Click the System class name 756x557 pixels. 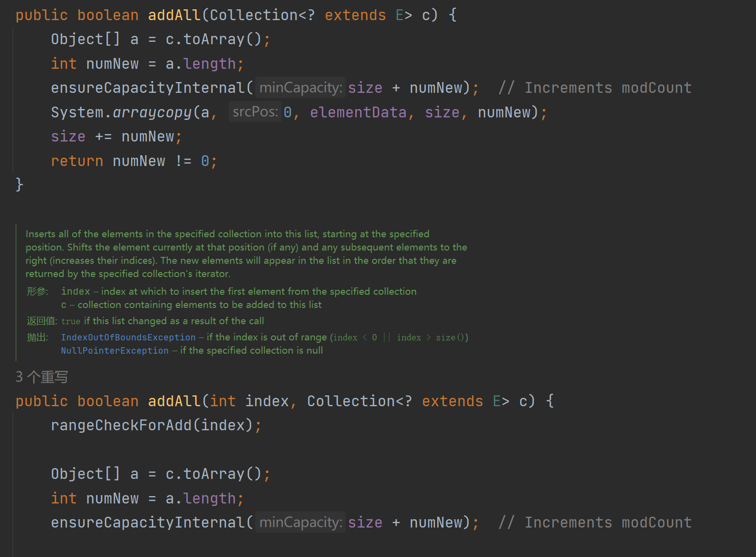click(78, 112)
